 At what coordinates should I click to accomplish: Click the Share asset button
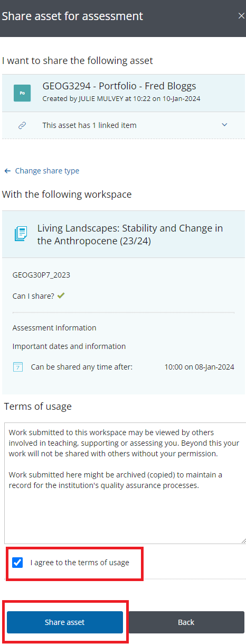65,622
